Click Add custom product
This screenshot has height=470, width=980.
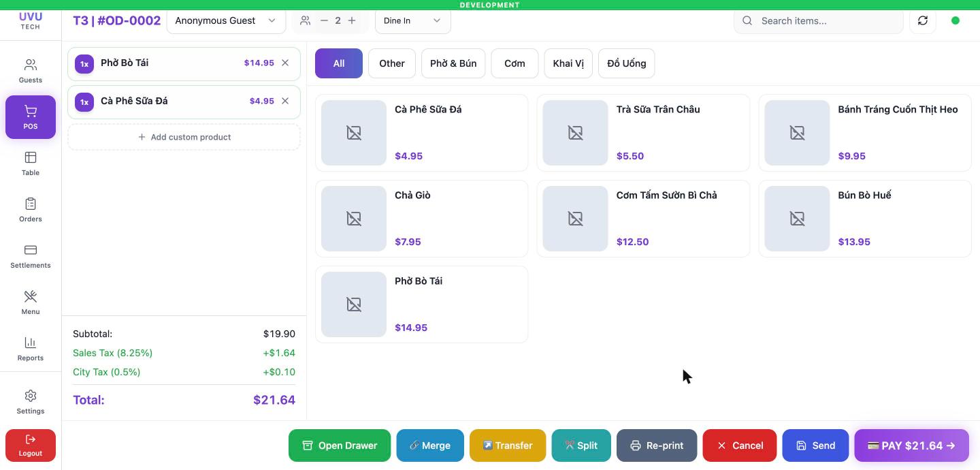184,137
